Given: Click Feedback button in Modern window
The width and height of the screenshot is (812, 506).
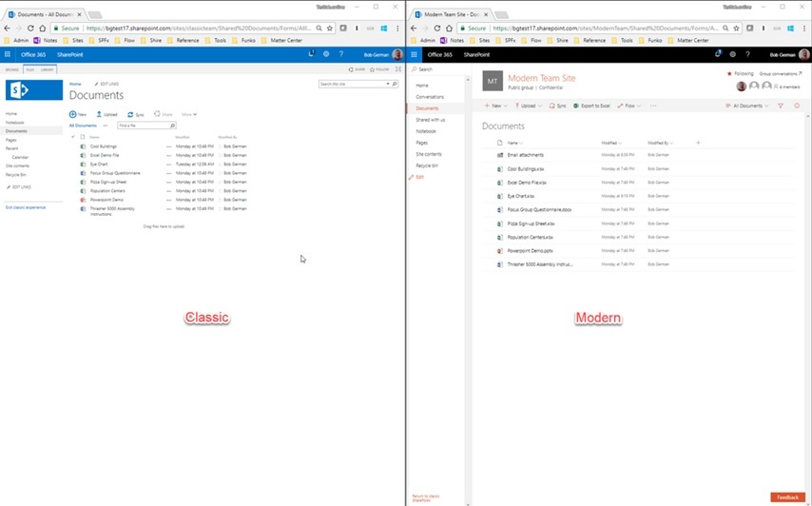Looking at the screenshot, I should tap(787, 497).
